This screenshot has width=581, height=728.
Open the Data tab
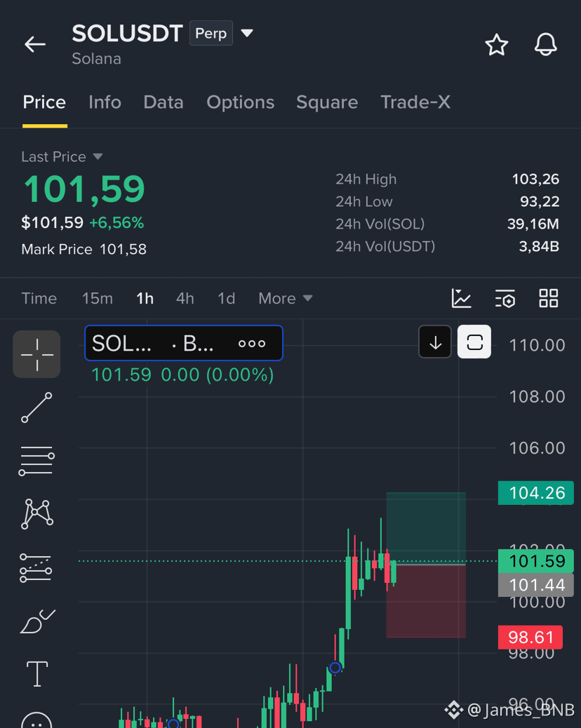[x=163, y=102]
